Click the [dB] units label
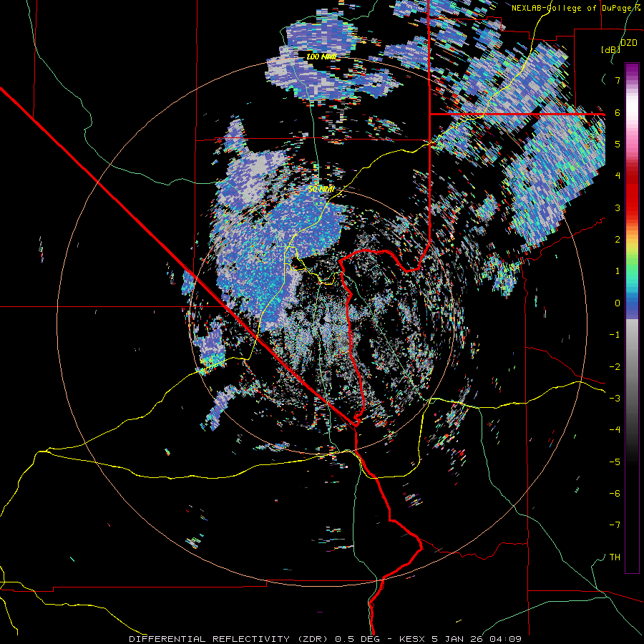The width and height of the screenshot is (644, 644). click(x=611, y=49)
